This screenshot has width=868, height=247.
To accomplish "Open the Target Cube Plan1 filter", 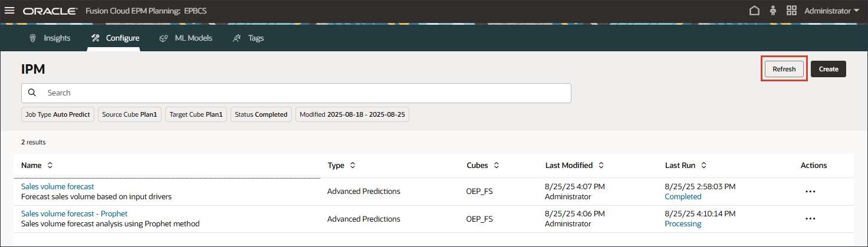I will pos(196,114).
